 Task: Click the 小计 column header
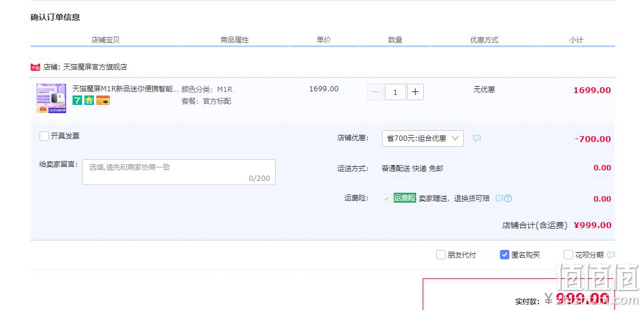point(576,39)
